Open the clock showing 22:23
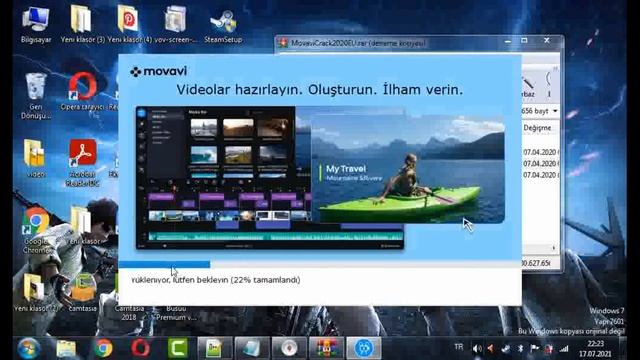 595,349
